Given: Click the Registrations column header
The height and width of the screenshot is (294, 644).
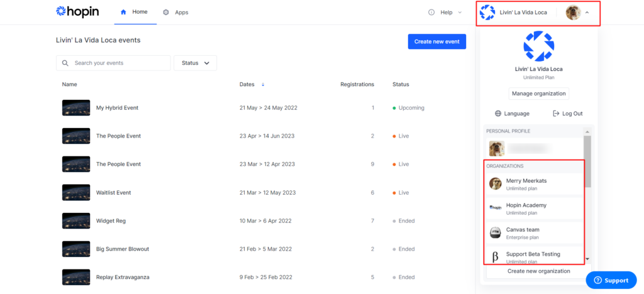Looking at the screenshot, I should click(357, 84).
